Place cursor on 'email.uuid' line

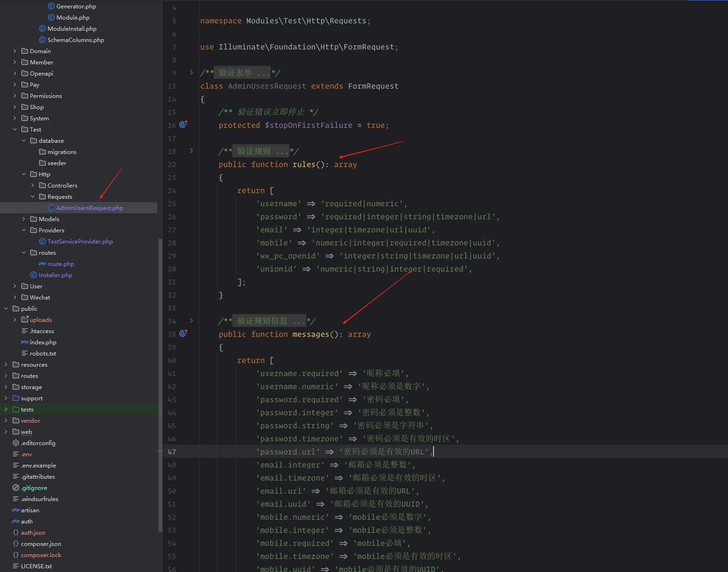[x=342, y=504]
